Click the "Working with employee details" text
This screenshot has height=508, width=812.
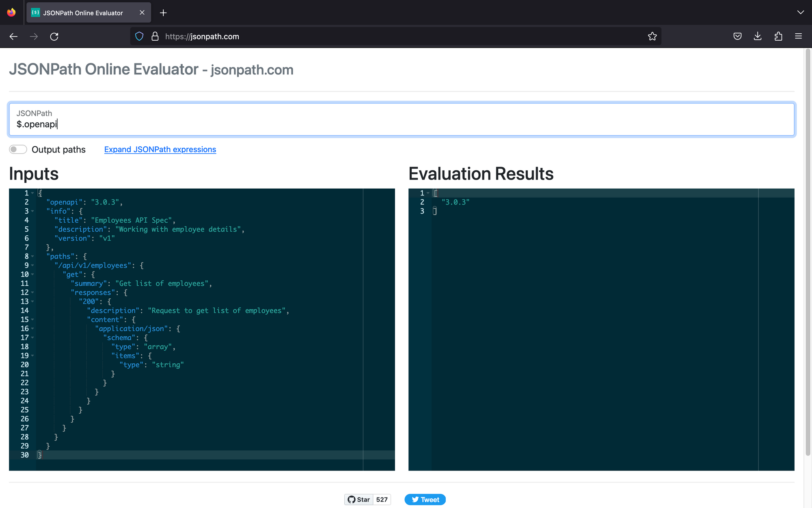coord(178,229)
